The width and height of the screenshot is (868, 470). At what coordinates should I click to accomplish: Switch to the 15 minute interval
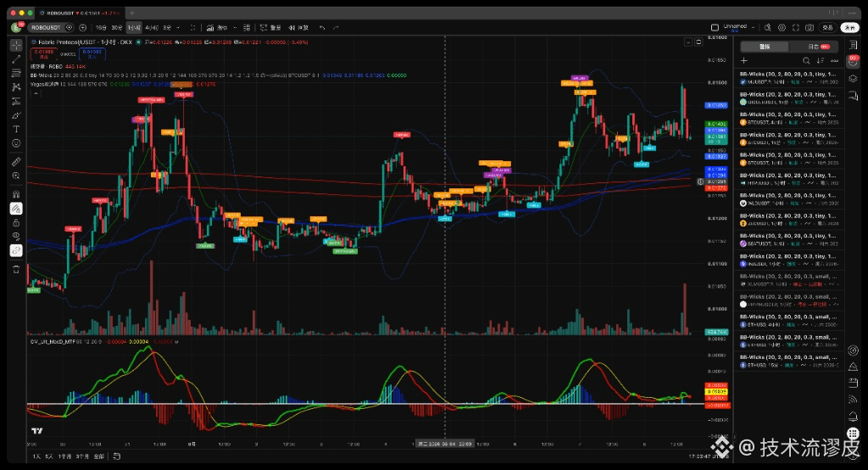pos(101,27)
